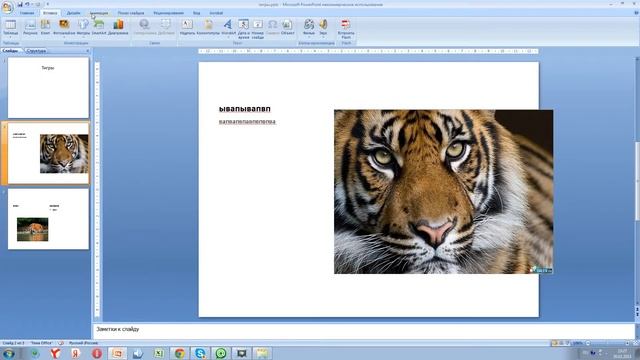Fit slide to current window button
640x360 pixels.
(x=636, y=343)
